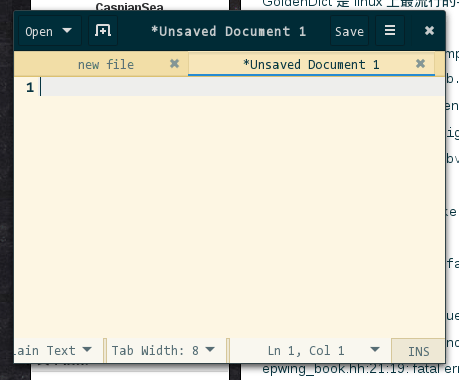
Task: Open the hamburger menu
Action: pos(390,31)
